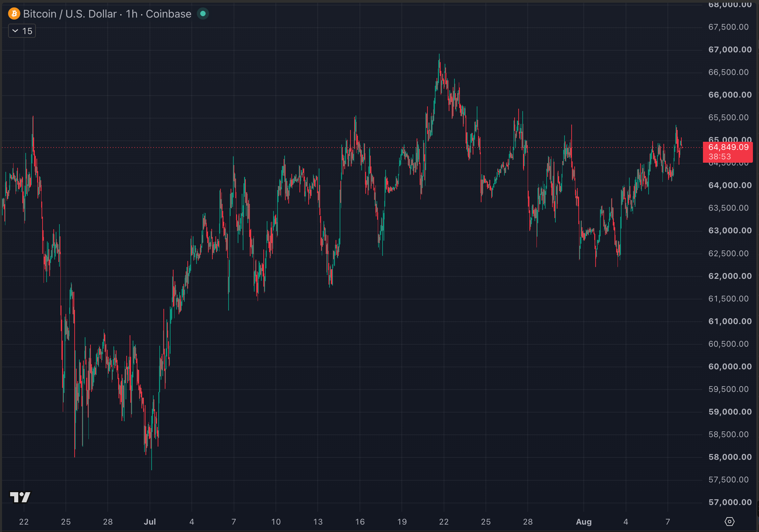Click the 61,500.00 price axis label
This screenshot has width=759, height=532.
[x=728, y=299]
